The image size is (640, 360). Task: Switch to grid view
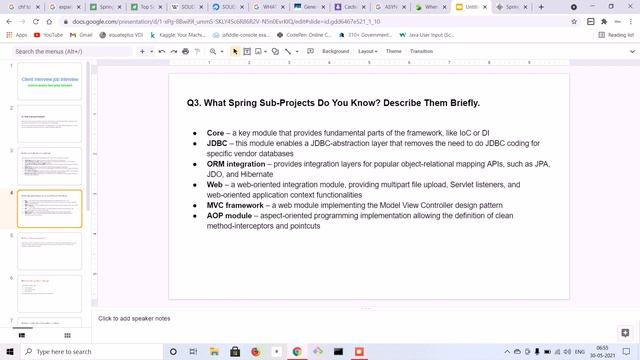pyautogui.click(x=67, y=336)
